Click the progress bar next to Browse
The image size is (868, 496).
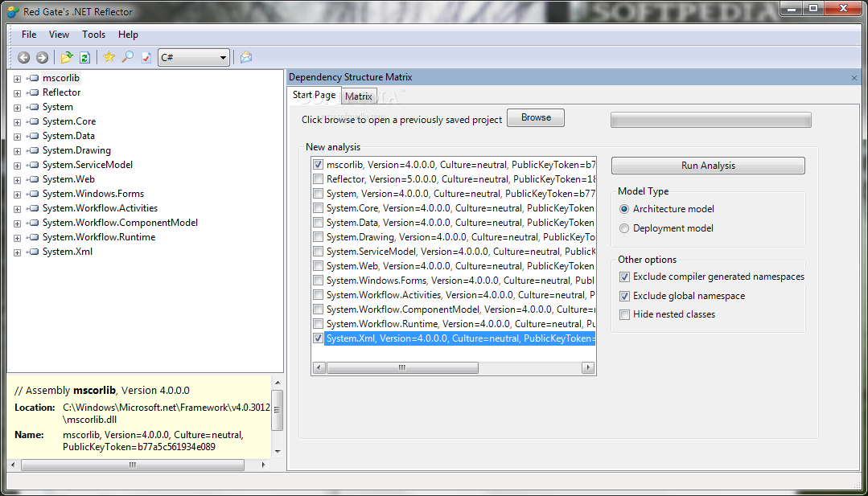pos(711,120)
